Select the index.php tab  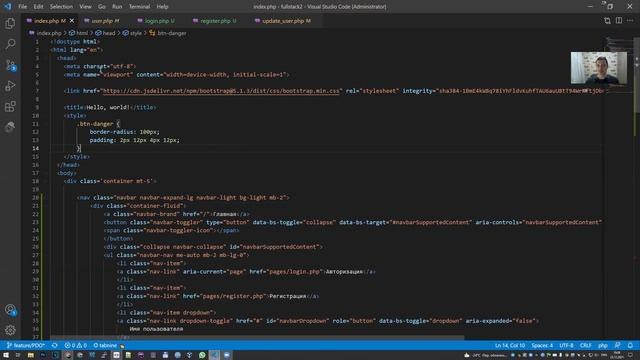(x=49, y=20)
